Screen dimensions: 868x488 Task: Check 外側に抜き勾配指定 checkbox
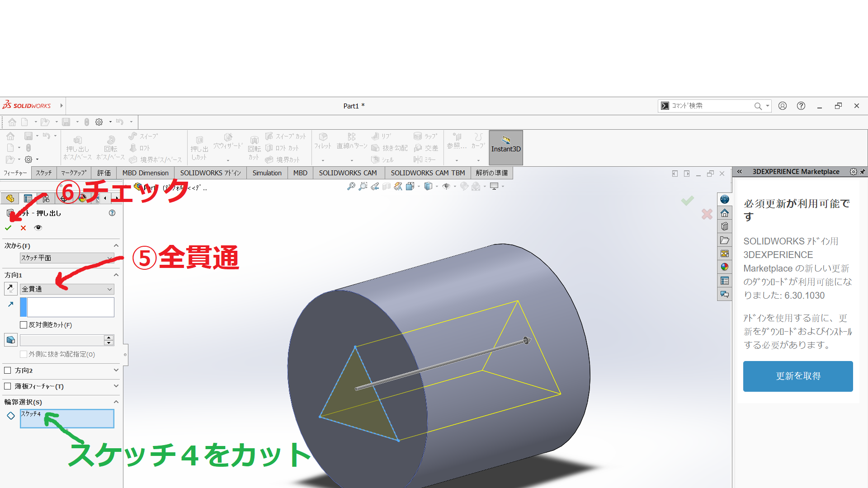tap(24, 354)
